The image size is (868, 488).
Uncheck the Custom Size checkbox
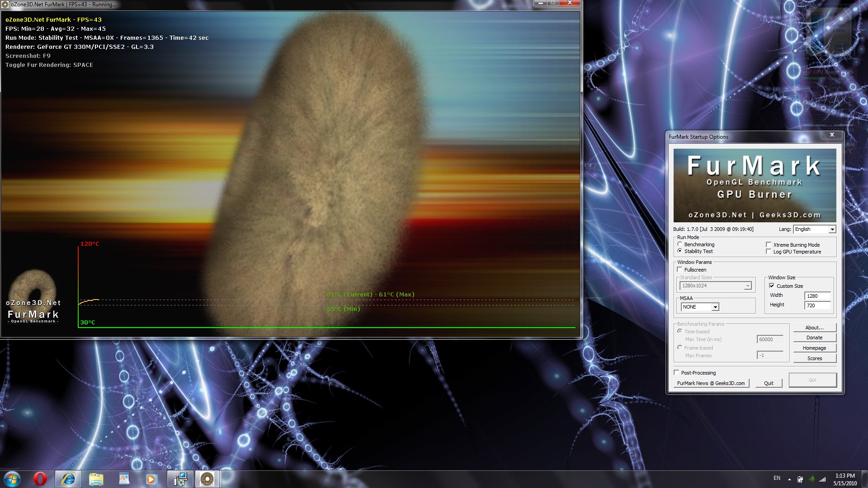point(772,286)
